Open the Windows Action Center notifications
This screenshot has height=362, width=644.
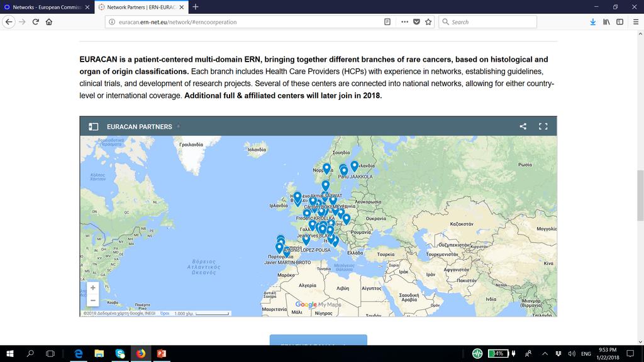click(x=630, y=353)
